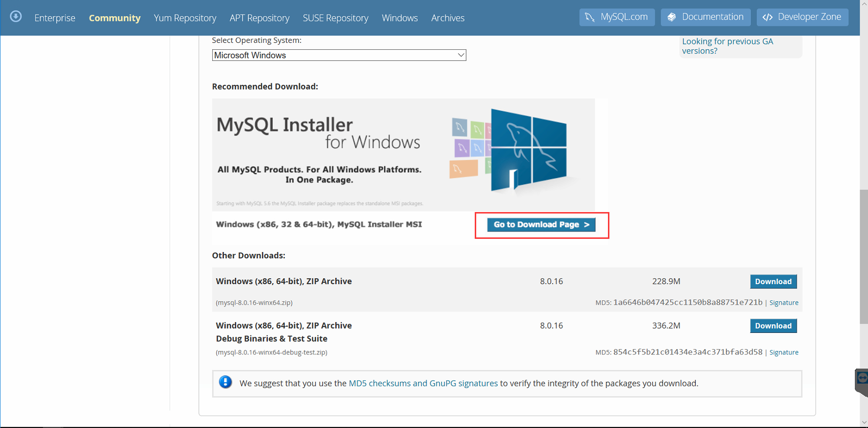Click the (mysql-8.0.16-winx64.zip) filename text
Screen dimensions: 868x428
(x=254, y=303)
